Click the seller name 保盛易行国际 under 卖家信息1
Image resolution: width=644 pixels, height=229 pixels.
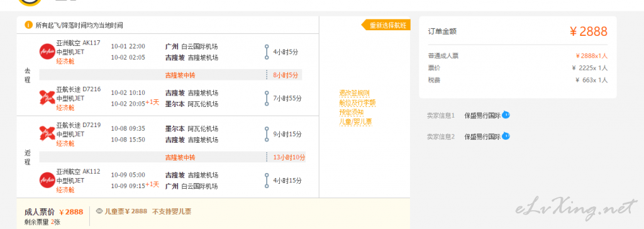pos(482,116)
